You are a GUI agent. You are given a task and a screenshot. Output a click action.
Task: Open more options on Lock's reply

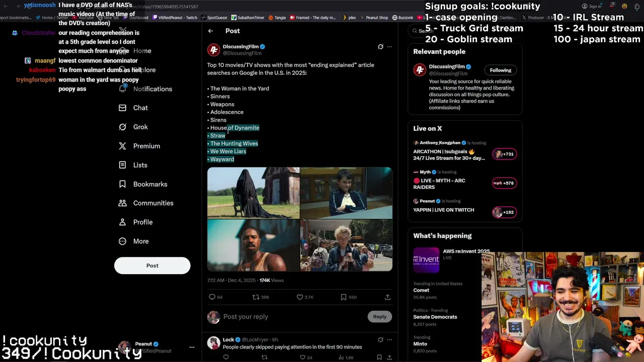[x=389, y=340]
